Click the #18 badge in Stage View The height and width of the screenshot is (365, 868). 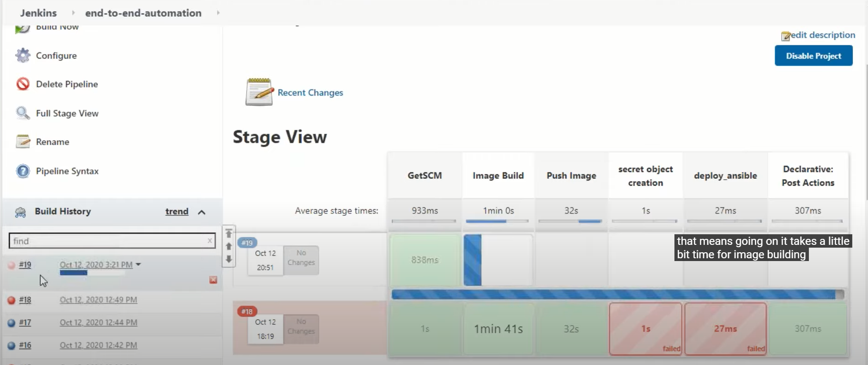[x=247, y=311]
